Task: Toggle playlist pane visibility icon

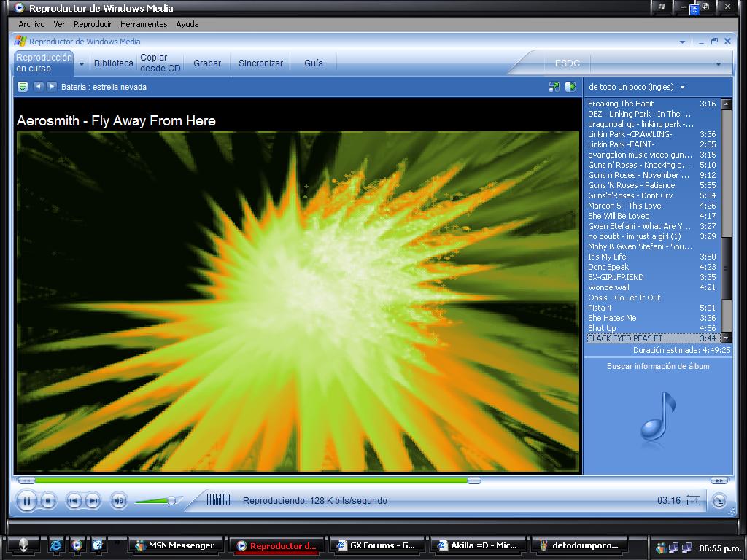Action: click(x=570, y=87)
